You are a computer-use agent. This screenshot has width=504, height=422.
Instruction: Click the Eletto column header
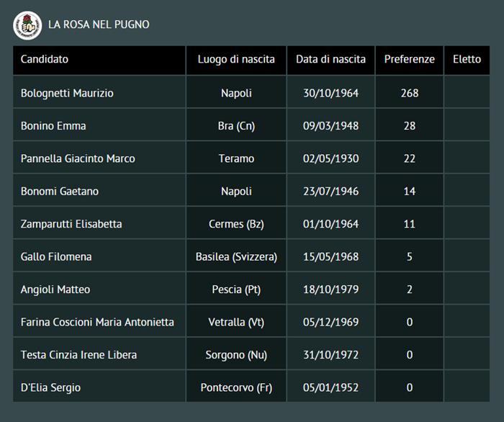tap(467, 59)
